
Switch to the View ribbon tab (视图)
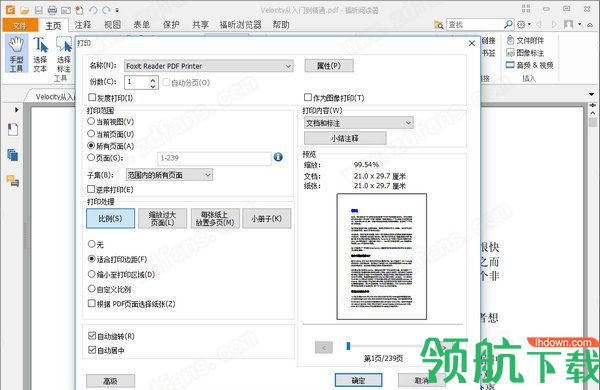(x=112, y=25)
